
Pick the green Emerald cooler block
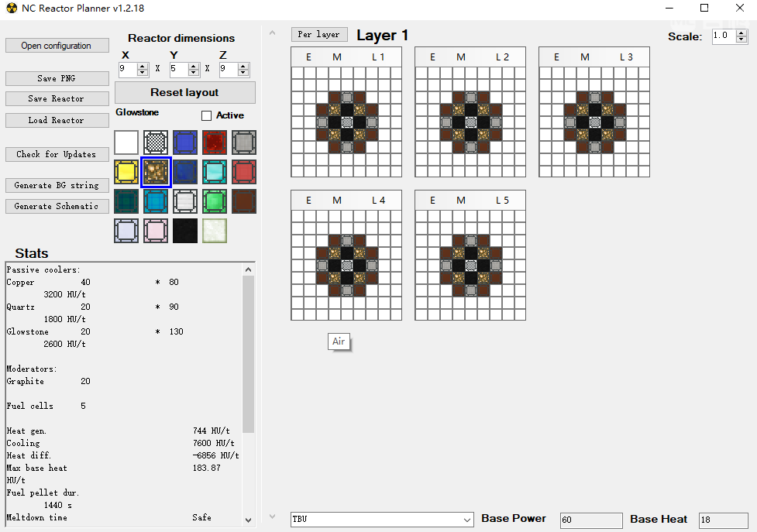[215, 201]
